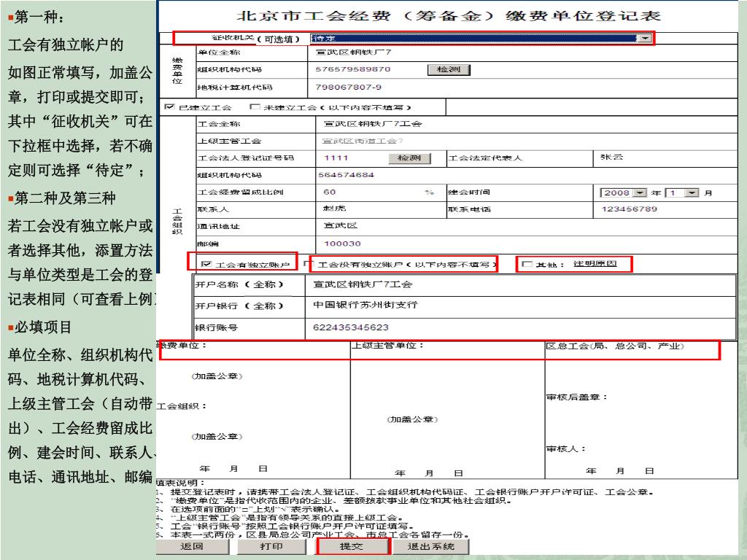Click the 审核人： text
This screenshot has width=747, height=560.
pos(566,449)
